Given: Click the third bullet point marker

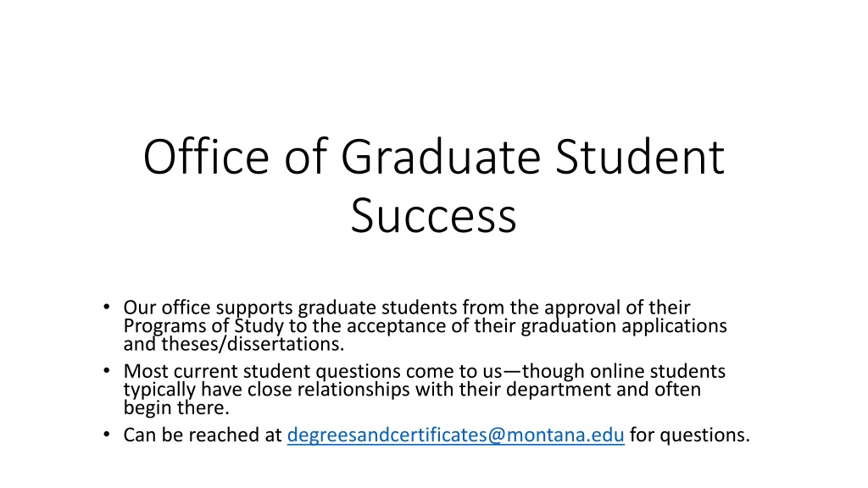Looking at the screenshot, I should click(x=106, y=435).
